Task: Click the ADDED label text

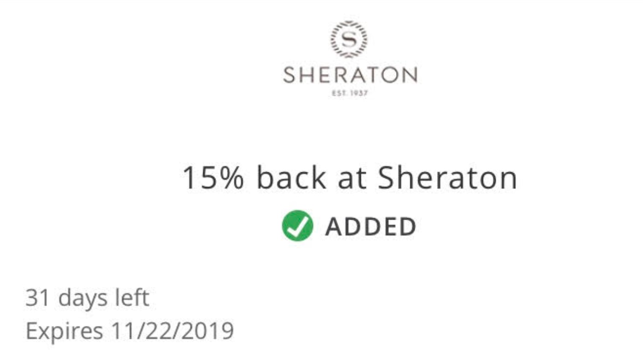Action: point(370,226)
